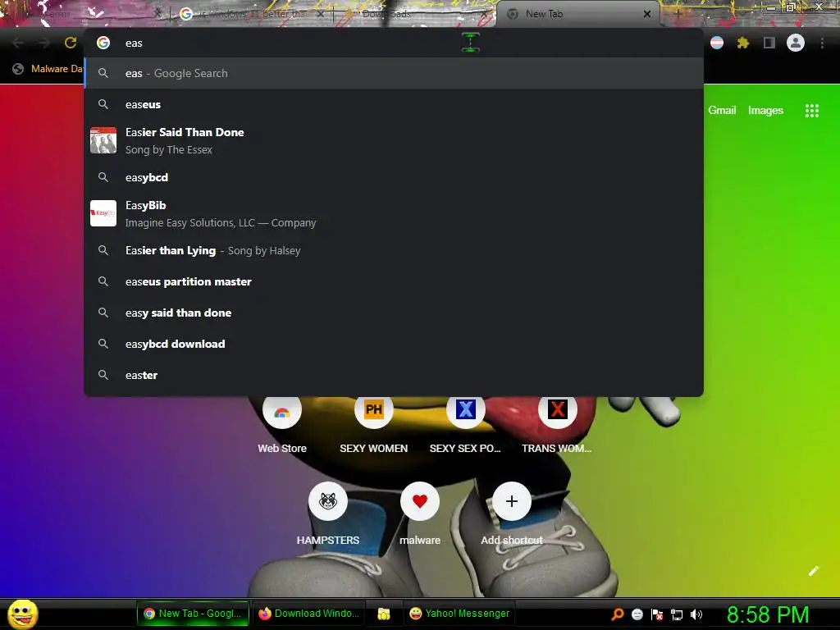Select 'Easier than Lying' song suggestion
Screen dimensions: 840x630
(394, 250)
